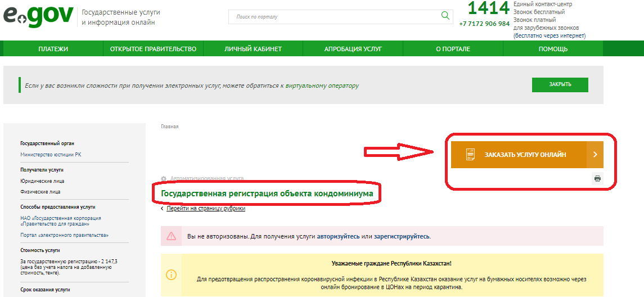644x297 pixels.
Task: Open the Помощь menu
Action: click(x=553, y=49)
